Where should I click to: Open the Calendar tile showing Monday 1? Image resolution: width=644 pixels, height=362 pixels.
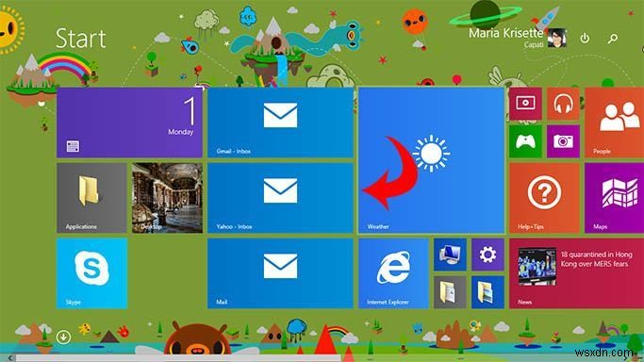[129, 123]
